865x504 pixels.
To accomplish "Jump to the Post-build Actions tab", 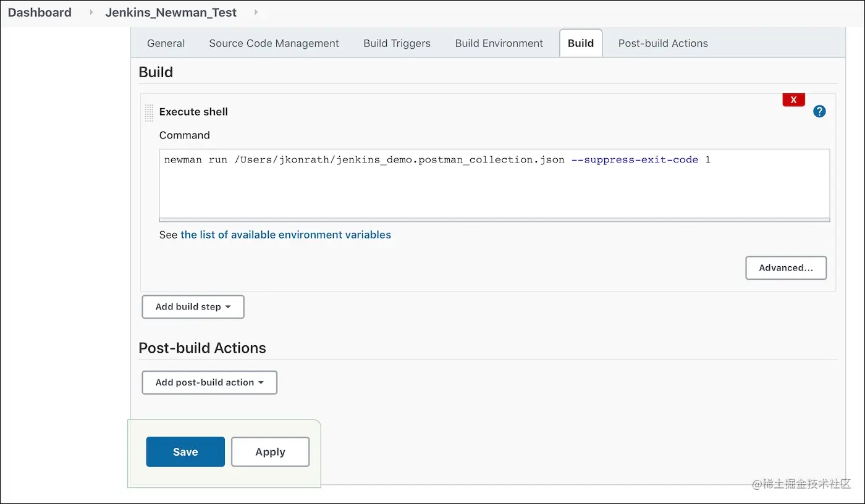I will [x=663, y=43].
